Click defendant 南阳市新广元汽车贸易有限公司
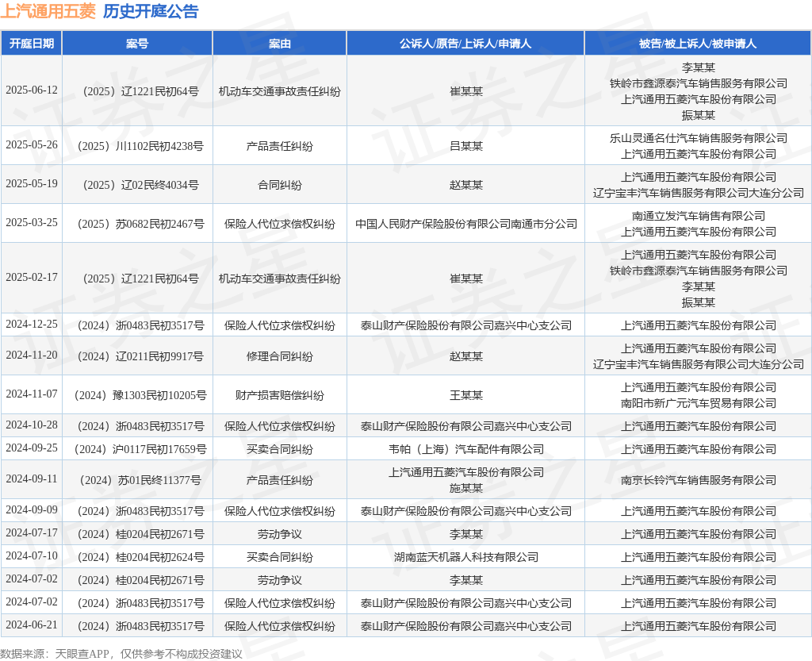 pos(698,403)
